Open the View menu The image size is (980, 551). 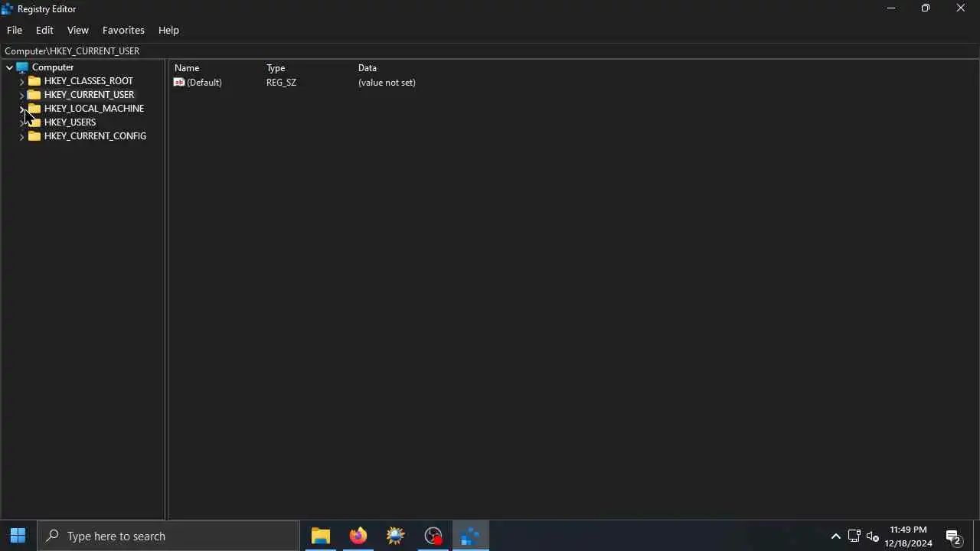(x=77, y=30)
